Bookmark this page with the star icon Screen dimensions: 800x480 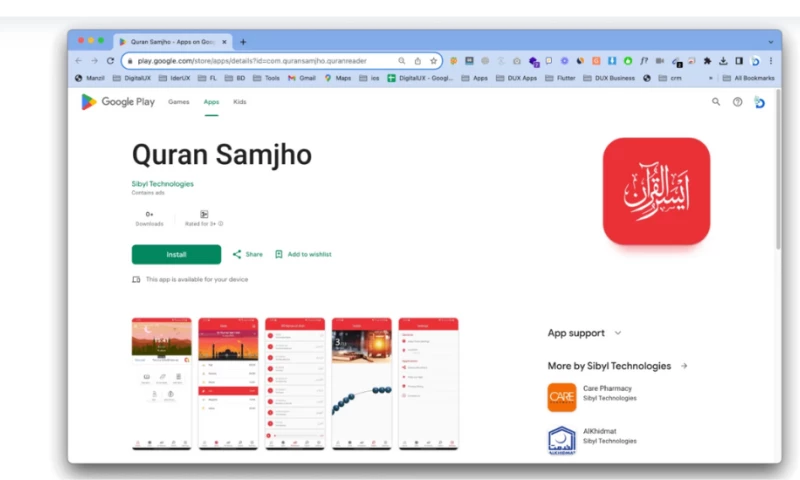pos(433,61)
